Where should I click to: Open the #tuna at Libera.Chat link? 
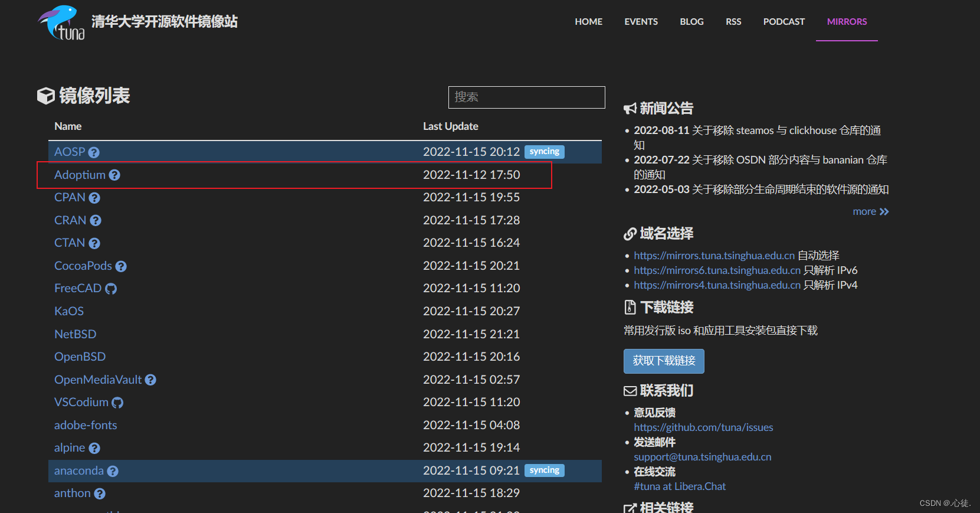(680, 486)
